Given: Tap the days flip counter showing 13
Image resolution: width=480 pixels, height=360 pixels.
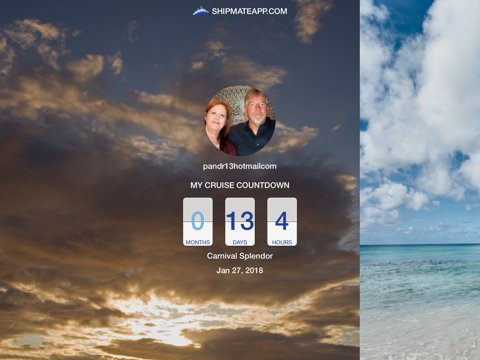Looking at the screenshot, I should pyautogui.click(x=240, y=222).
